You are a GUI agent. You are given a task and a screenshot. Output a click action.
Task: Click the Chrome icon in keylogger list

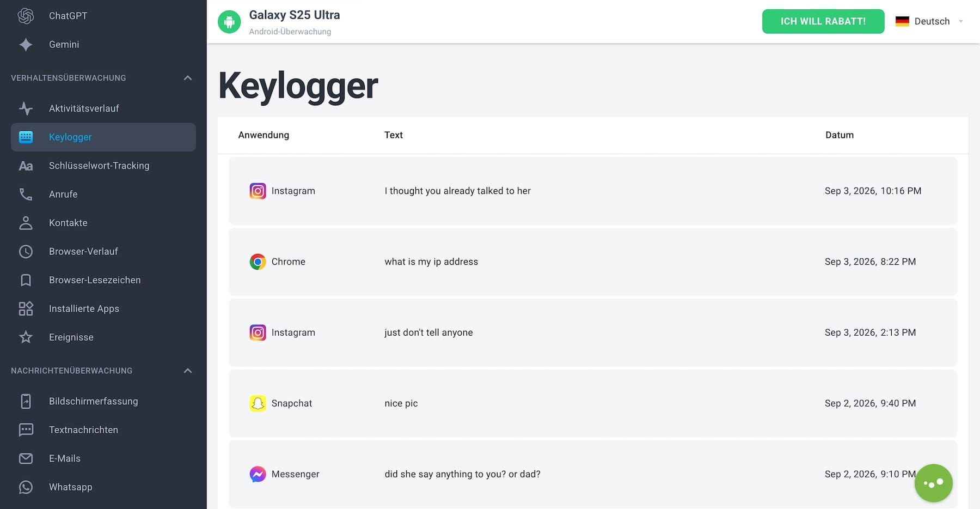[258, 262]
